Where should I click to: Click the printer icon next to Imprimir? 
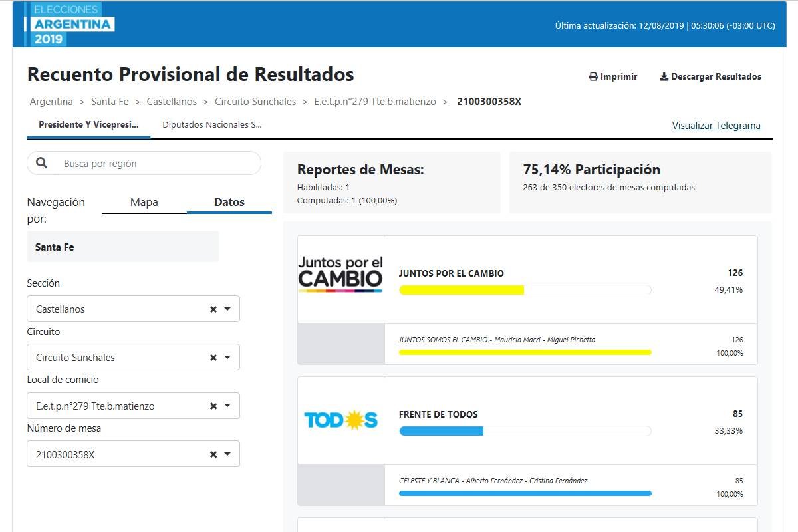click(x=593, y=77)
